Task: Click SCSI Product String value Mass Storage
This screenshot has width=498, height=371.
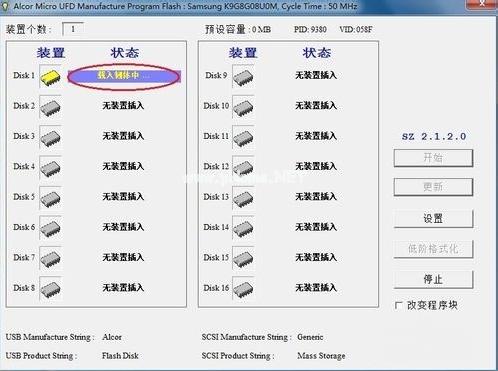Action: 321,356
